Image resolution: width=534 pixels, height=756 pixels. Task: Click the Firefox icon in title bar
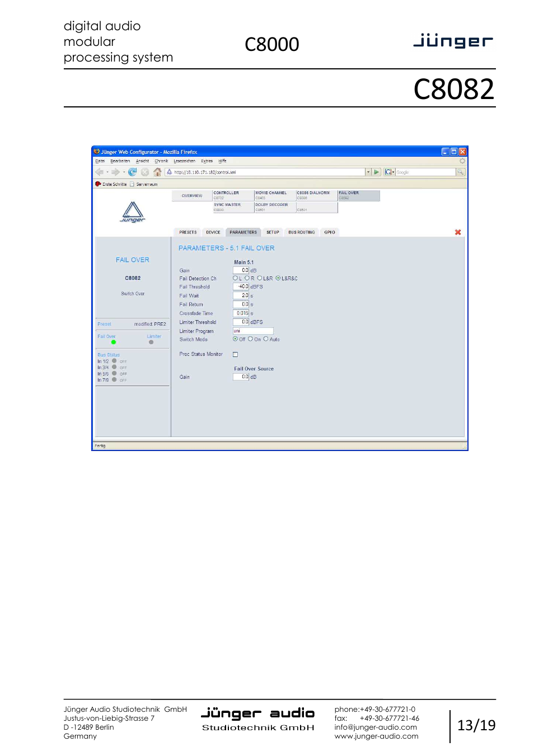click(97, 152)
